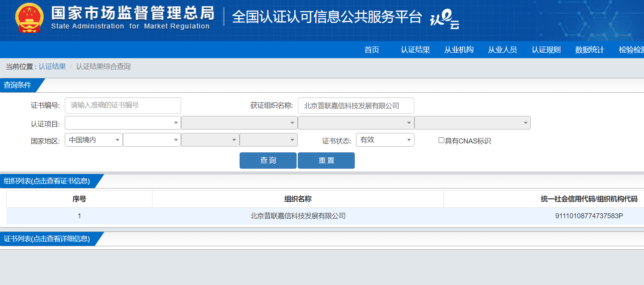Image resolution: width=644 pixels, height=285 pixels.
Task: Select 从业人员 in the navigation bar
Action: pyautogui.click(x=502, y=50)
